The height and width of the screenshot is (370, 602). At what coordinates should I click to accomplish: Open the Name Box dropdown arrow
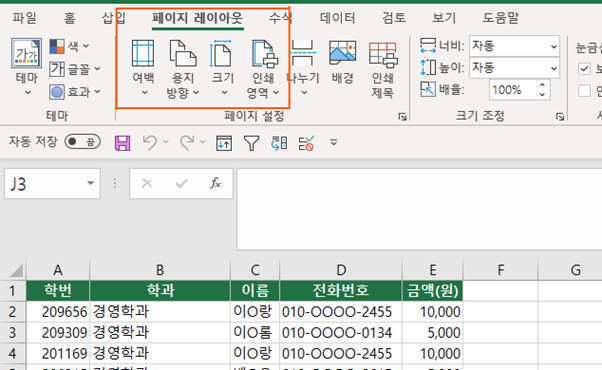91,183
